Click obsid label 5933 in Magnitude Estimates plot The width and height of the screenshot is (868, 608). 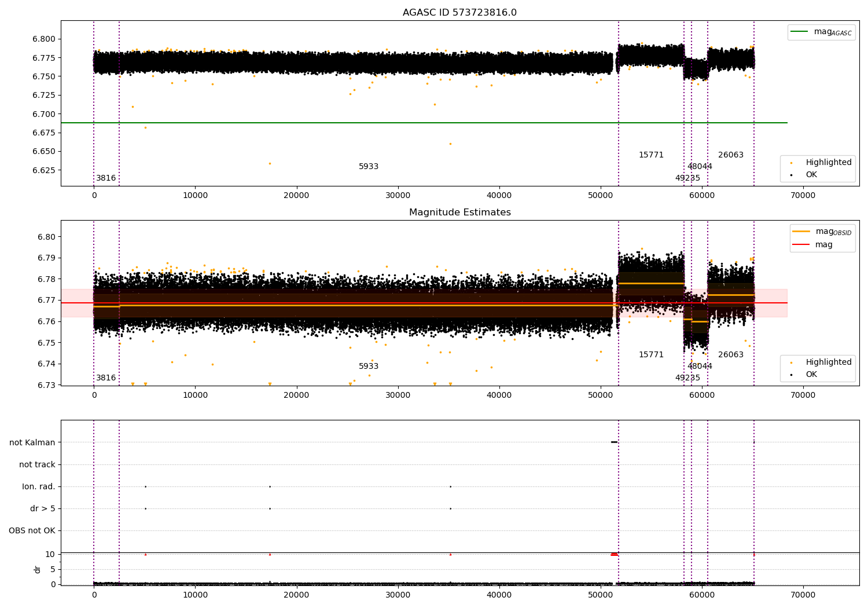[x=369, y=367]
